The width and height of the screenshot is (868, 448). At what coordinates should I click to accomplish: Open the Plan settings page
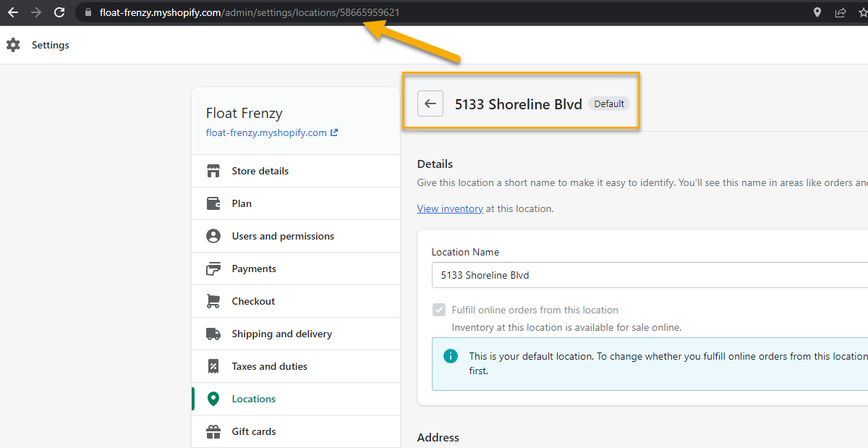242,203
